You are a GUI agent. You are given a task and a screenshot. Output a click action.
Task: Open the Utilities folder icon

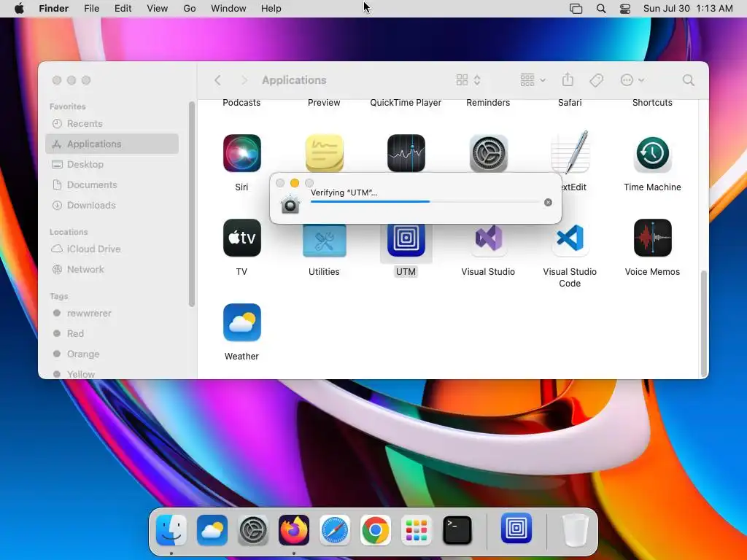pyautogui.click(x=324, y=241)
